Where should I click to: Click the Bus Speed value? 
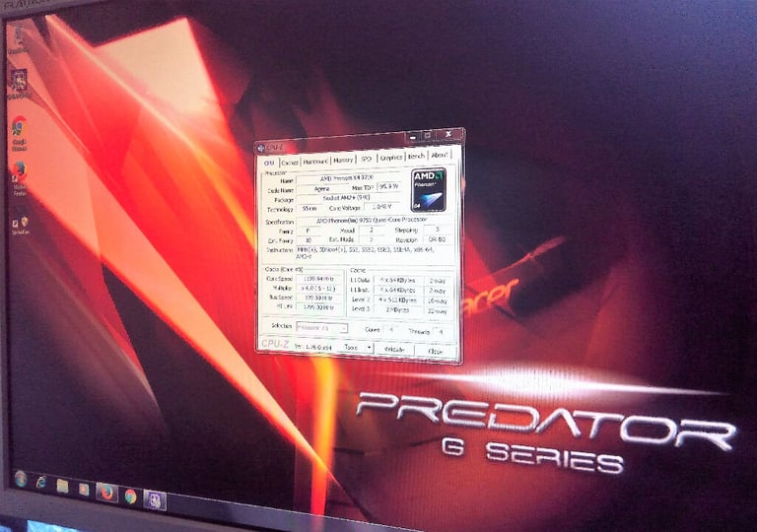pyautogui.click(x=318, y=299)
